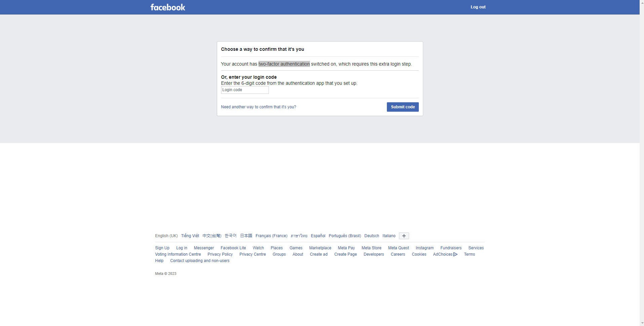Open the Developers footer link

click(x=374, y=254)
